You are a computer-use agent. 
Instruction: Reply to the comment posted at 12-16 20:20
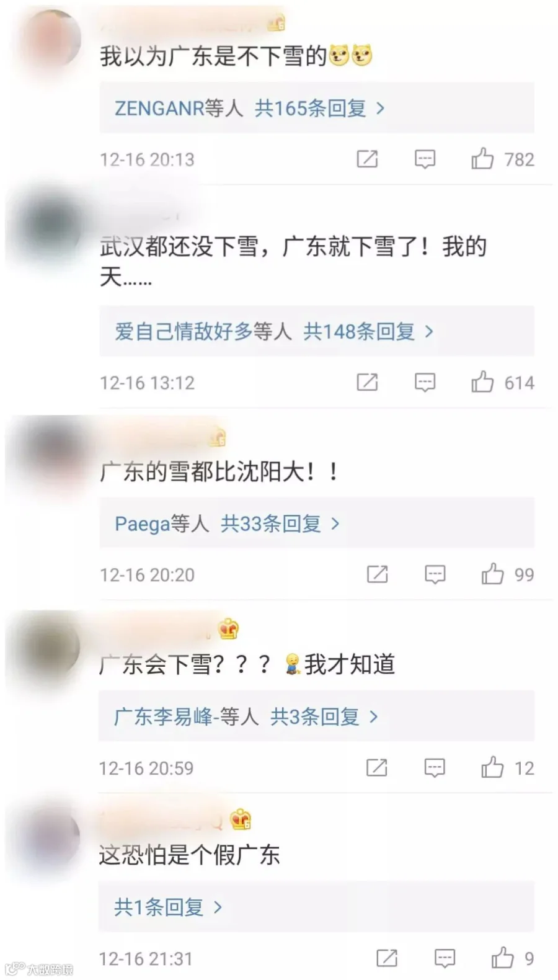pyautogui.click(x=435, y=574)
